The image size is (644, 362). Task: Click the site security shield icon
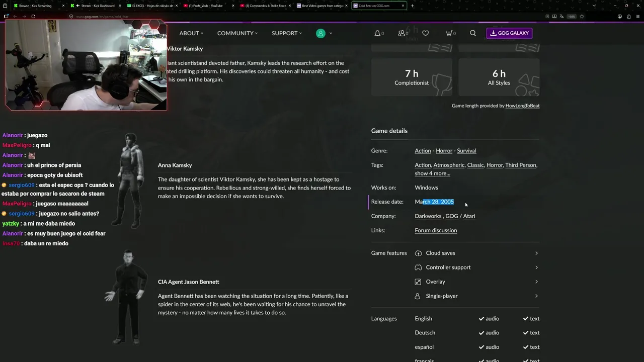pos(71,16)
